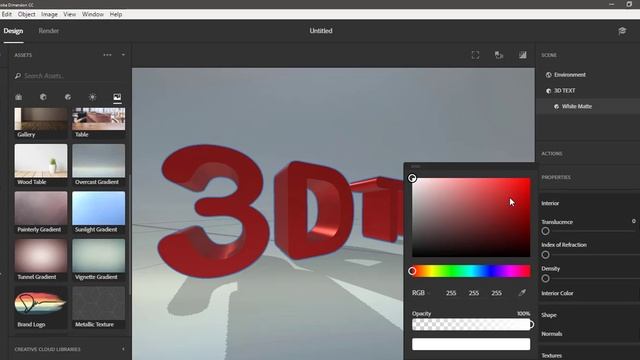The width and height of the screenshot is (640, 360).
Task: Click the Untitled document title
Action: (321, 31)
